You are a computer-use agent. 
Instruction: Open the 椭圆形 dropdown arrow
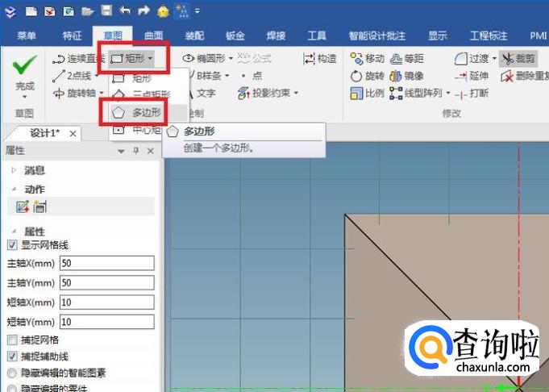pyautogui.click(x=231, y=59)
